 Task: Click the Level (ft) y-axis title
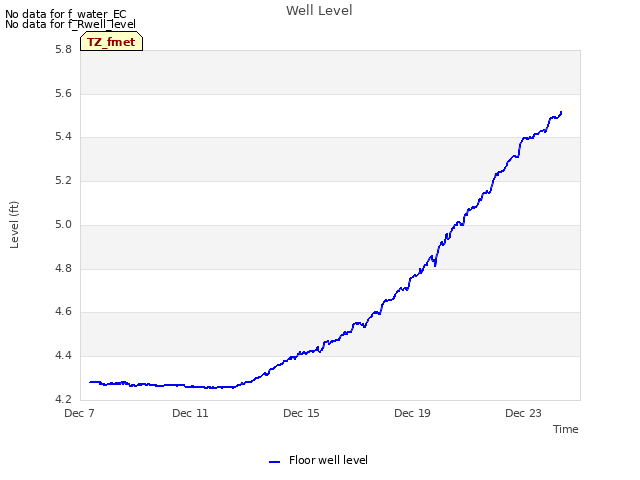point(14,224)
